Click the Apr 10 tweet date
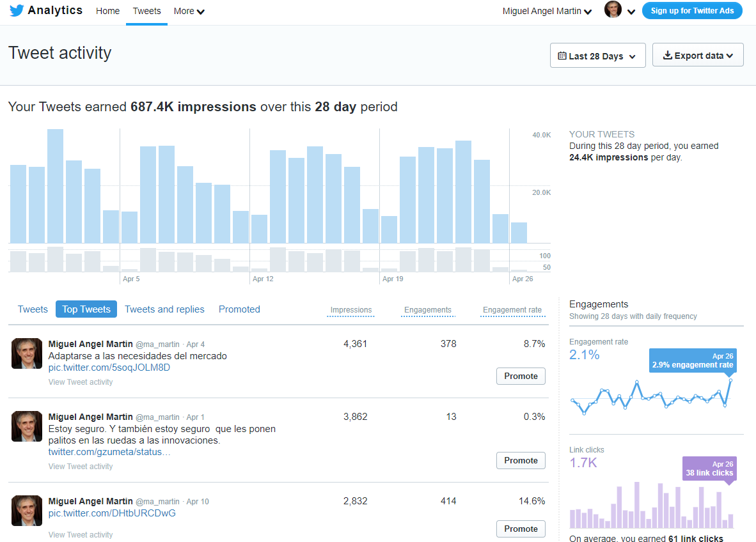The height and width of the screenshot is (542, 756). [x=198, y=502]
